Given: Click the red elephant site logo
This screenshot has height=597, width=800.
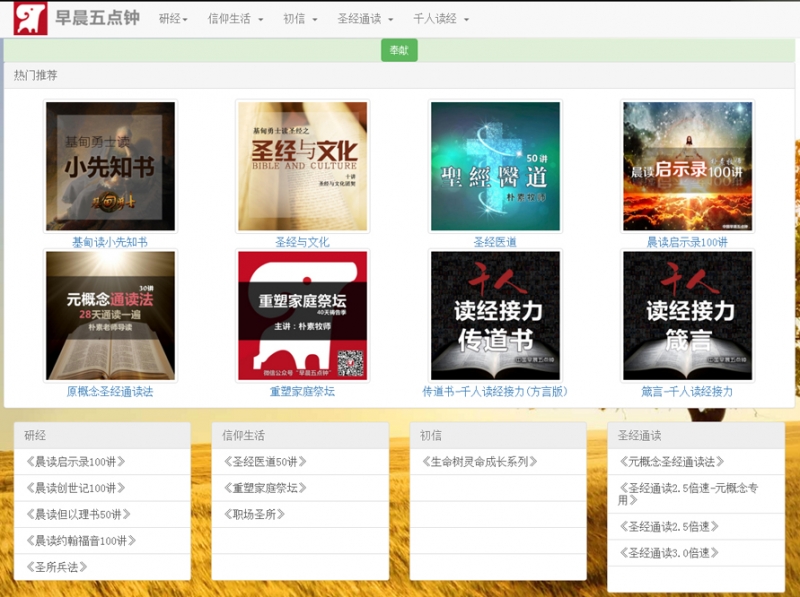Looking at the screenshot, I should coord(30,18).
